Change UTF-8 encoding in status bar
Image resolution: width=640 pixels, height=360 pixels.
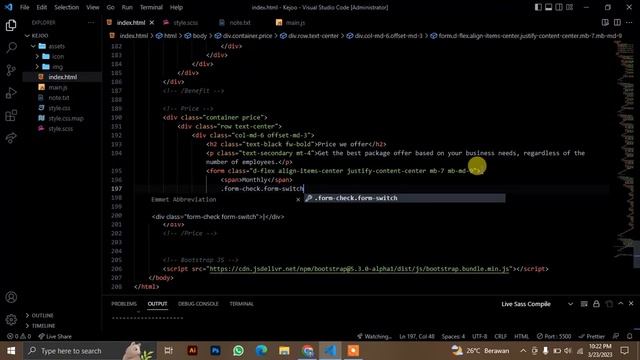pyautogui.click(x=480, y=336)
